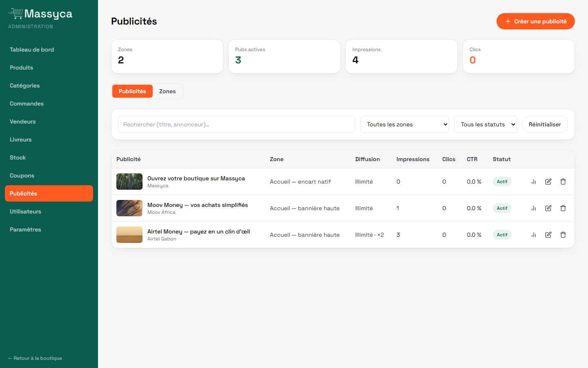The width and height of the screenshot is (588, 368).
Task: Click the Clics stat card
Action: 519,56
